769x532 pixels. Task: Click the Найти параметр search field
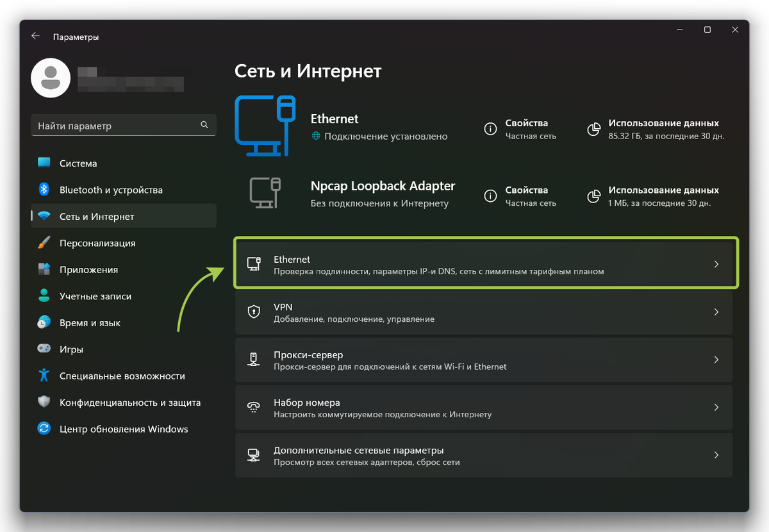124,126
